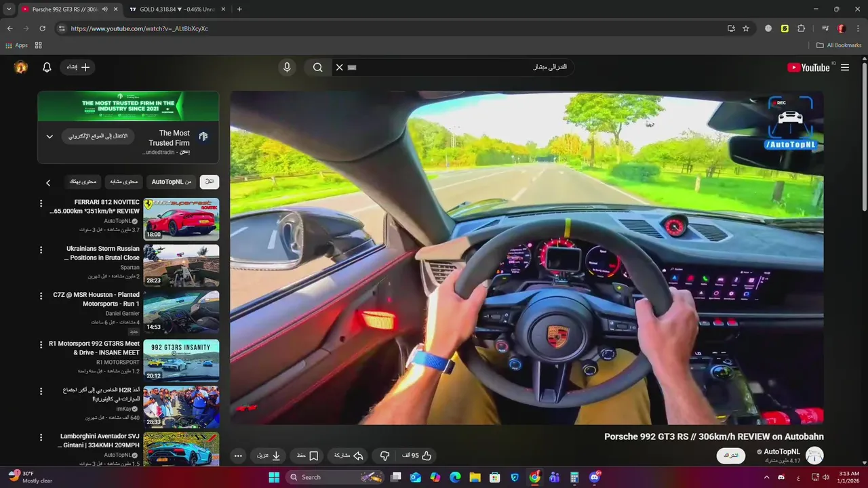Open Apps shortcut in bookmarks bar
The height and width of the screenshot is (488, 868).
pos(16,45)
